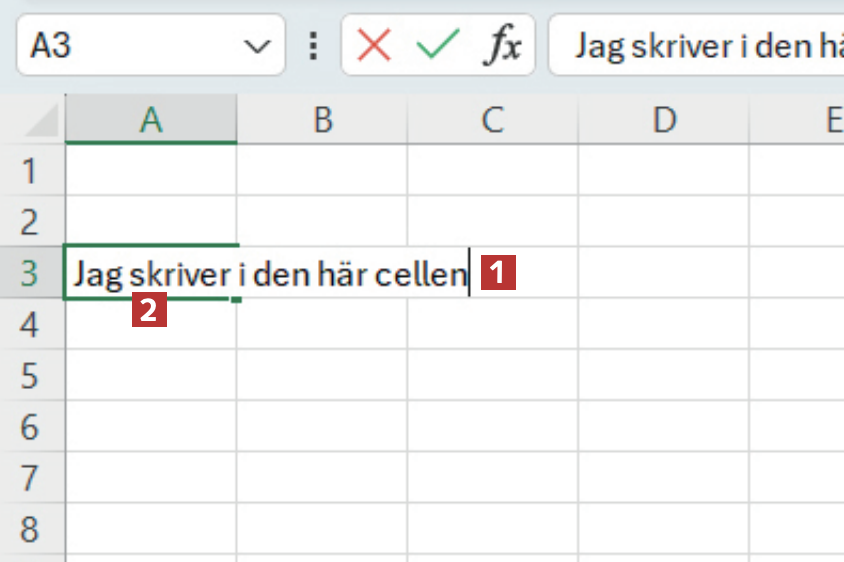Viewport: 844px width, 562px height.
Task: Click the formula bar text field
Action: (x=700, y=46)
